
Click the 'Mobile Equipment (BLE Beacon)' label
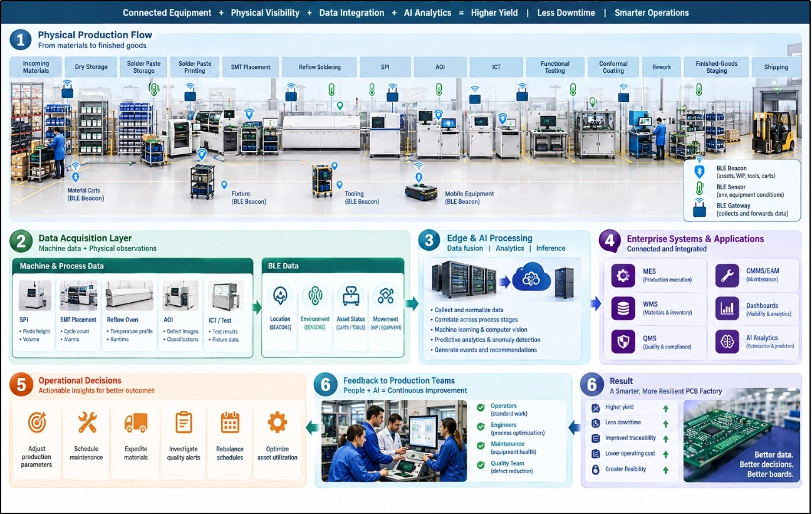(x=469, y=198)
